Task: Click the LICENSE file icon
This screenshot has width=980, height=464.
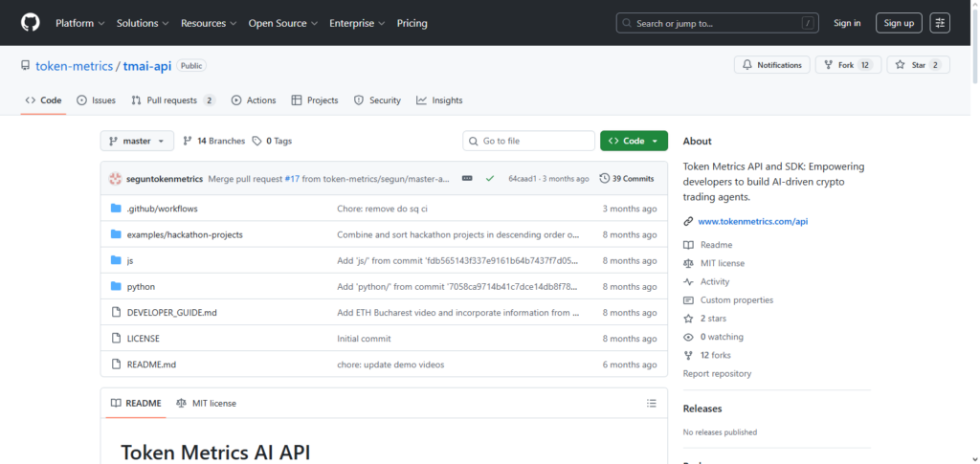Action: (116, 339)
